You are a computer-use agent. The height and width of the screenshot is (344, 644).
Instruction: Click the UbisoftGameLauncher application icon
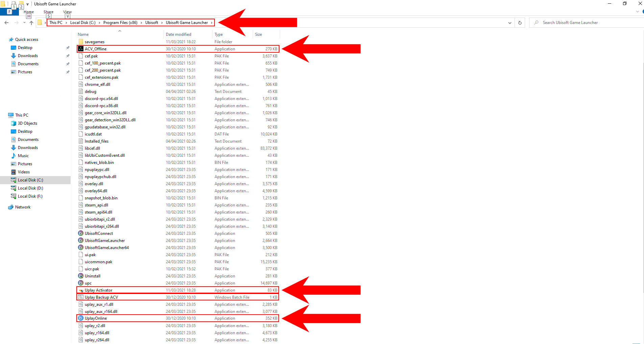coord(81,241)
